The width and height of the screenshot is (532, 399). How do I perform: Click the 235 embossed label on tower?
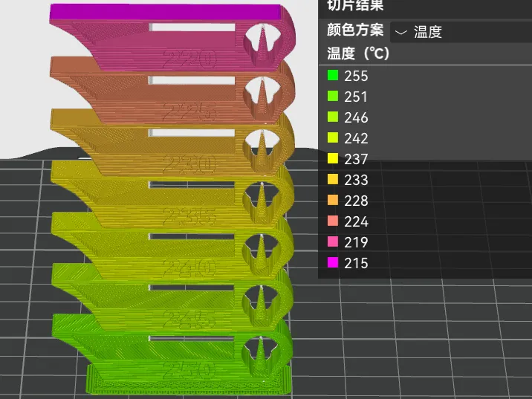pos(189,216)
